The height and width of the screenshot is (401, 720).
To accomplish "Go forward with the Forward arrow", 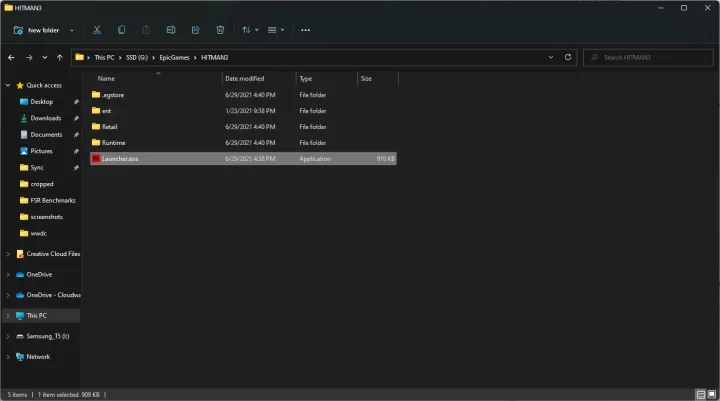I will (x=29, y=57).
